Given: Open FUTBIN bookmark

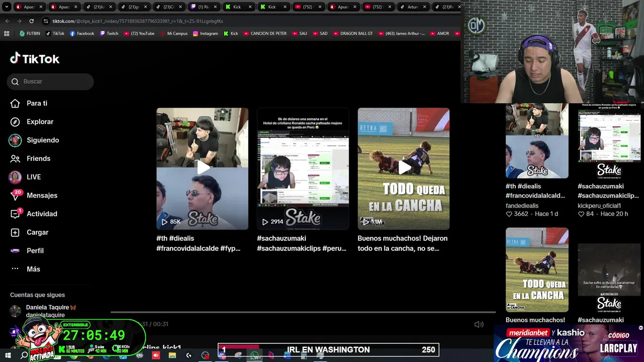Looking at the screenshot, I should pyautogui.click(x=30, y=34).
